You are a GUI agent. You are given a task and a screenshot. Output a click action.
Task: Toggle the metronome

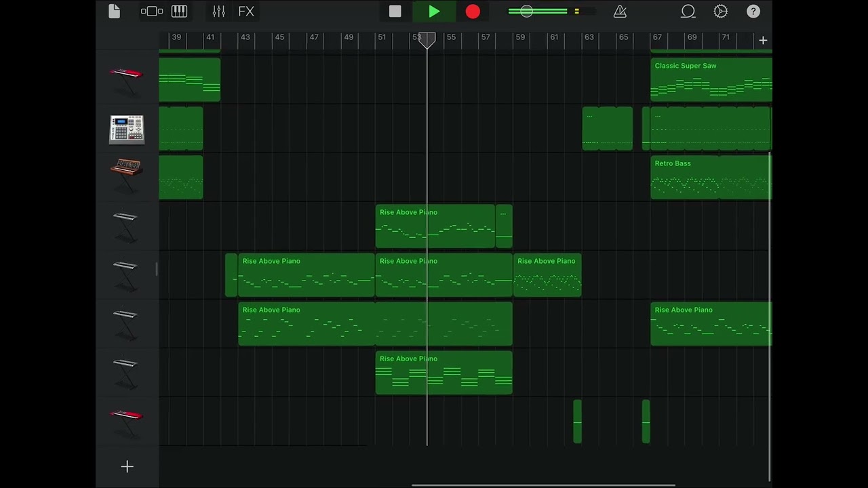[620, 12]
